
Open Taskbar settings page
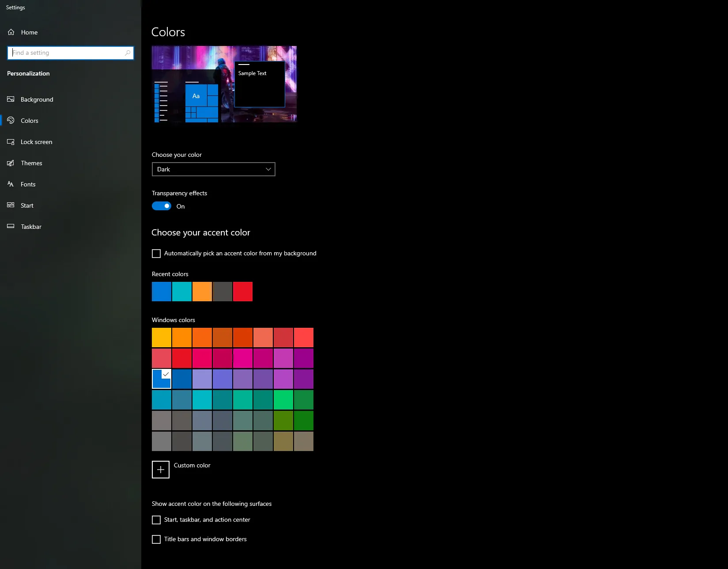pos(71,227)
